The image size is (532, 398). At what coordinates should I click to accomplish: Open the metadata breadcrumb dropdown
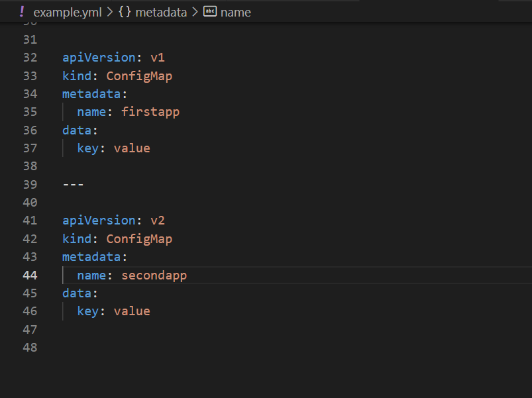pos(160,11)
